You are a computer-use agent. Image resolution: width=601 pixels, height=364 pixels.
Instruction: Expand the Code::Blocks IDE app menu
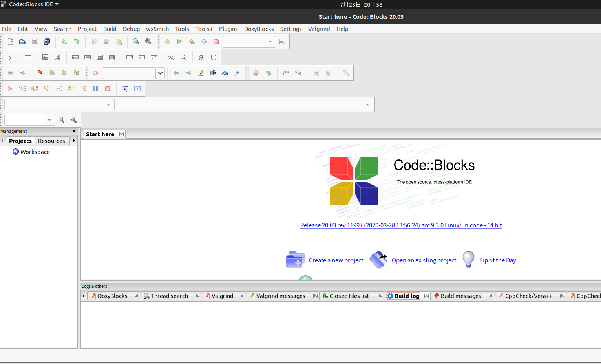34,4
